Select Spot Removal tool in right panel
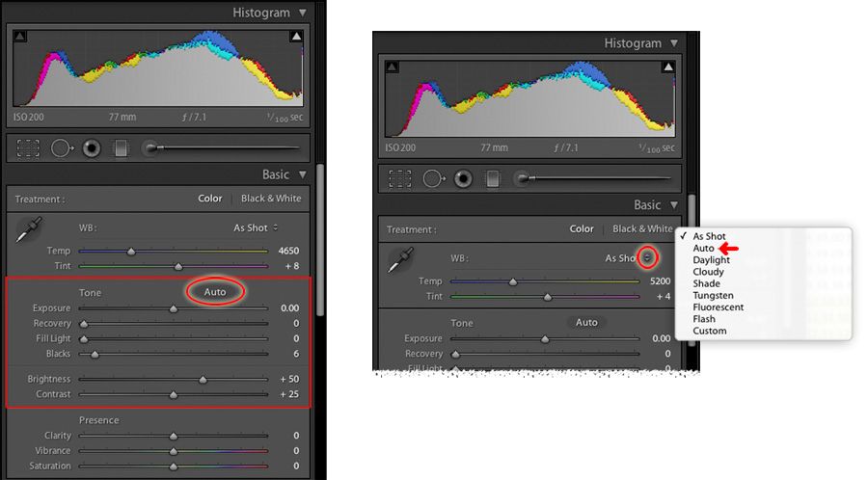Screen dimensions: 868x480 434,178
